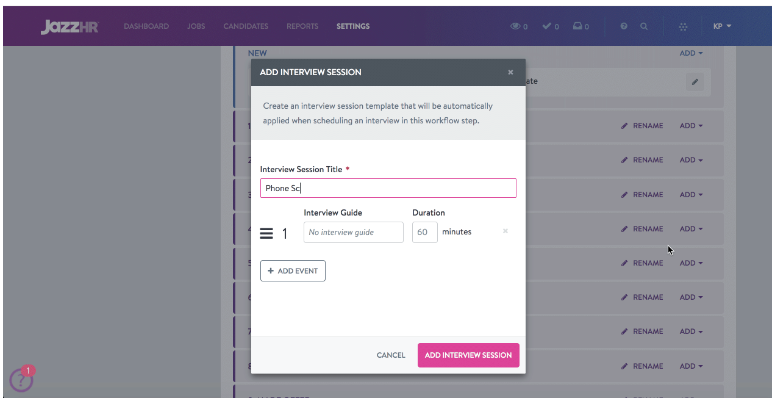Click RENAME on the fifth workflow row
The image size is (776, 402).
pyautogui.click(x=642, y=263)
